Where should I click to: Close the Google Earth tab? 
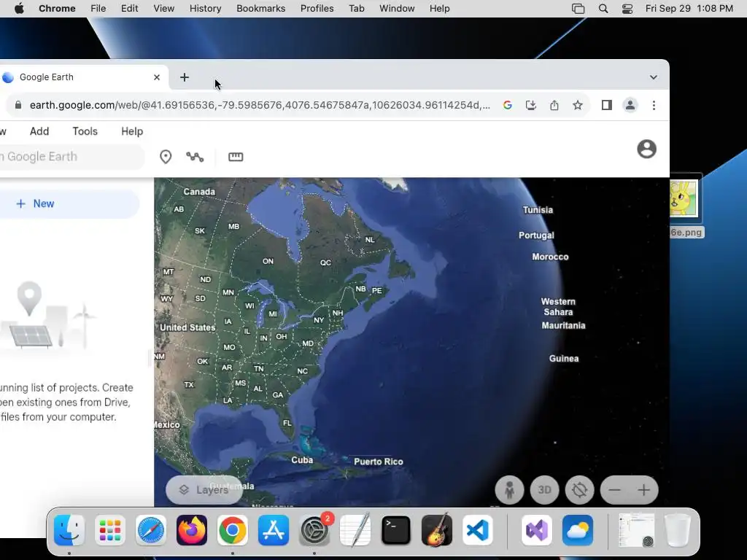(x=157, y=77)
